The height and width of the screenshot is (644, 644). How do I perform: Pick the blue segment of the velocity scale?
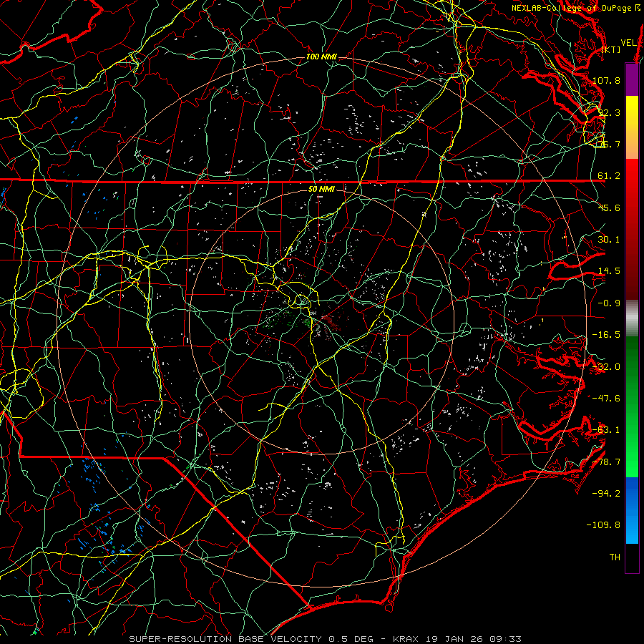632,510
